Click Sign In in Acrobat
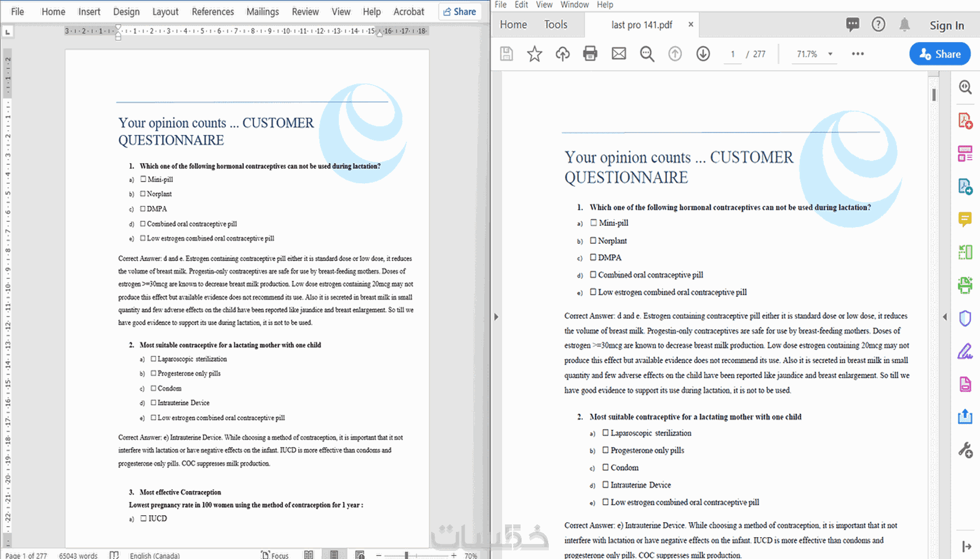 coord(947,25)
